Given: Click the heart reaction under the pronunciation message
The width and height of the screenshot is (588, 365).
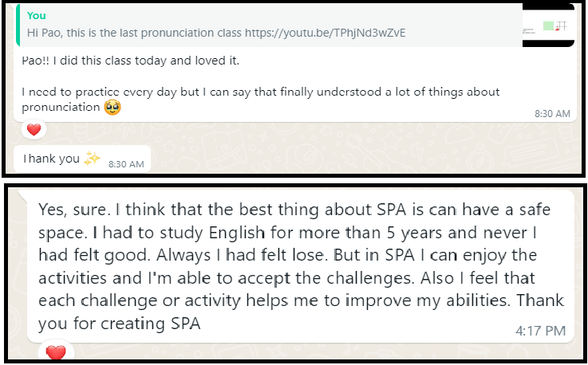Looking at the screenshot, I should tap(34, 129).
